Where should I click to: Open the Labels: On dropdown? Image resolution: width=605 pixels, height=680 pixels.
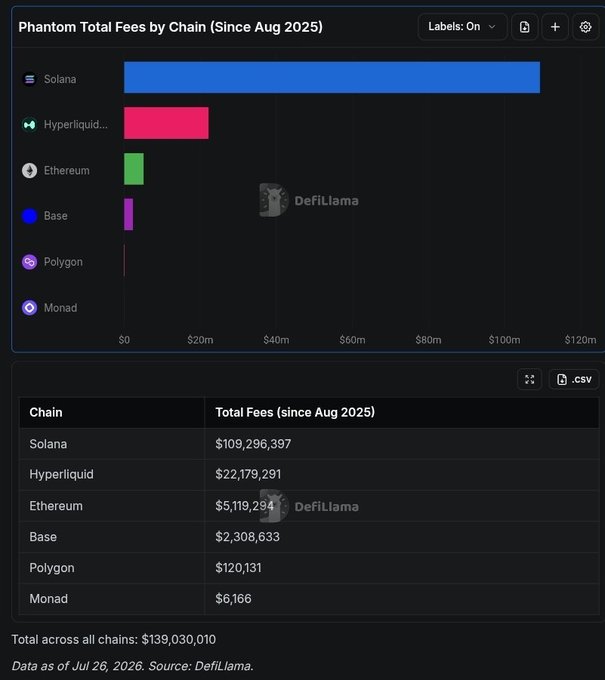(x=462, y=27)
